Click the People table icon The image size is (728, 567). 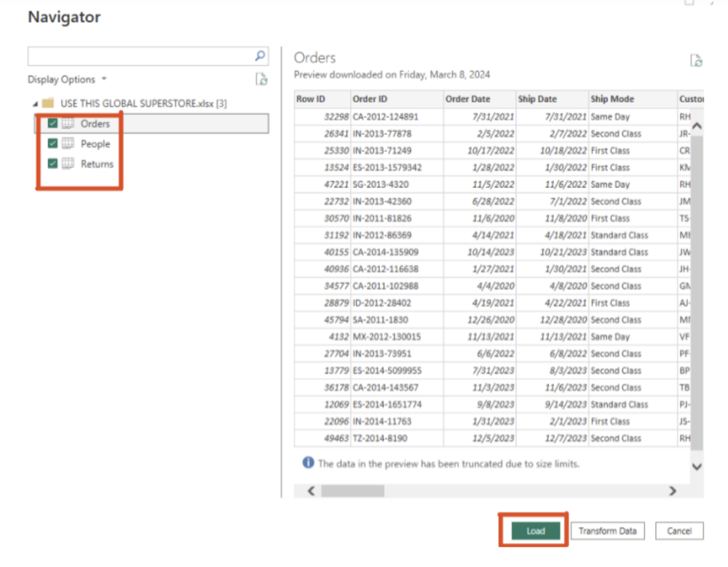tap(69, 144)
